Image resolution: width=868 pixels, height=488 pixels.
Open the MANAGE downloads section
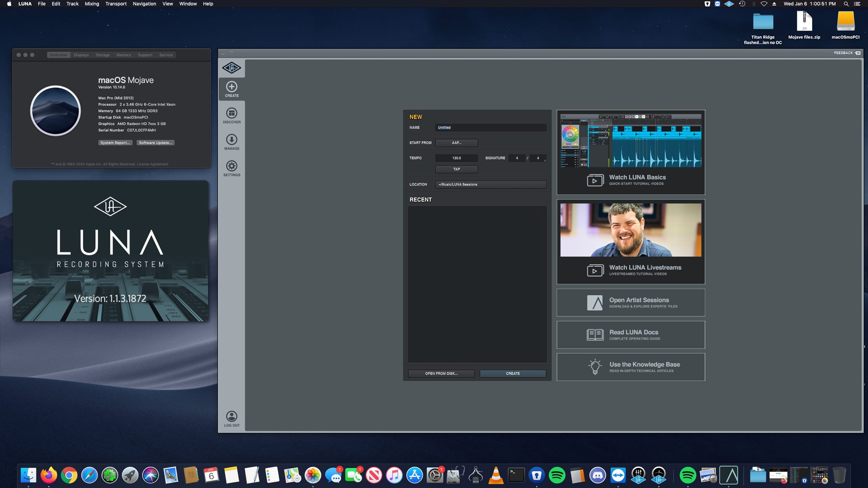click(231, 142)
